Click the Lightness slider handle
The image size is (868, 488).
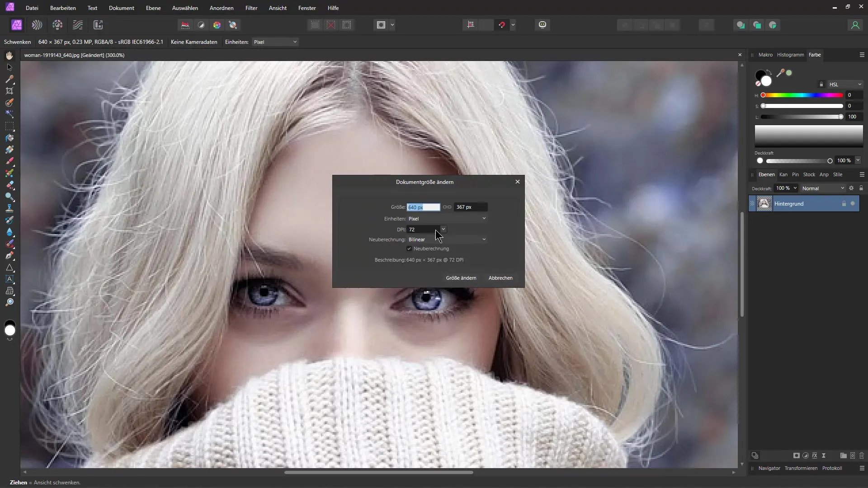(x=841, y=117)
